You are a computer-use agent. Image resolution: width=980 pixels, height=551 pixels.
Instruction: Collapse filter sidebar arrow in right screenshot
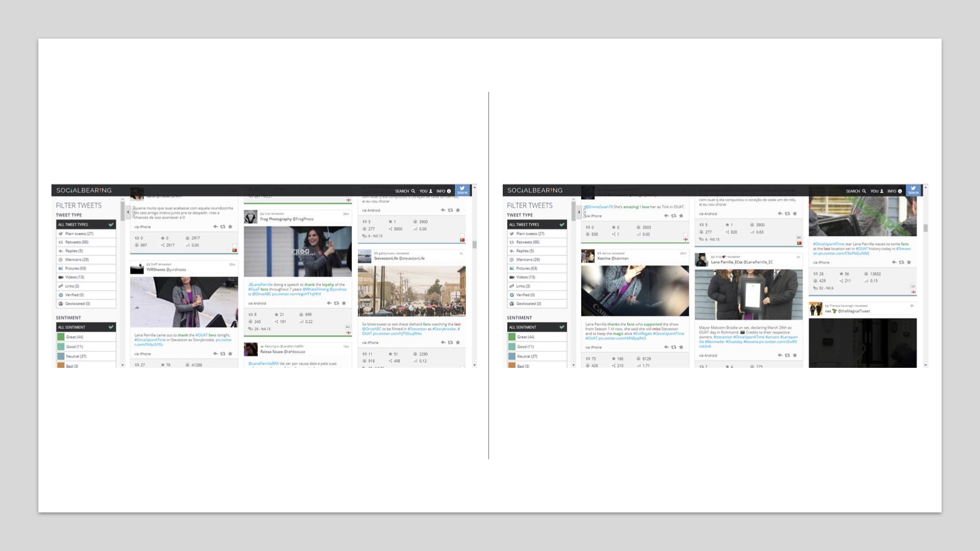(x=579, y=212)
